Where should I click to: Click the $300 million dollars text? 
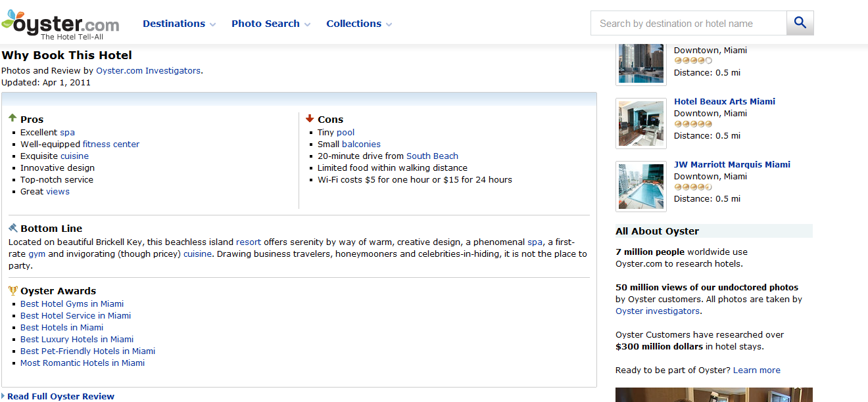click(x=658, y=346)
